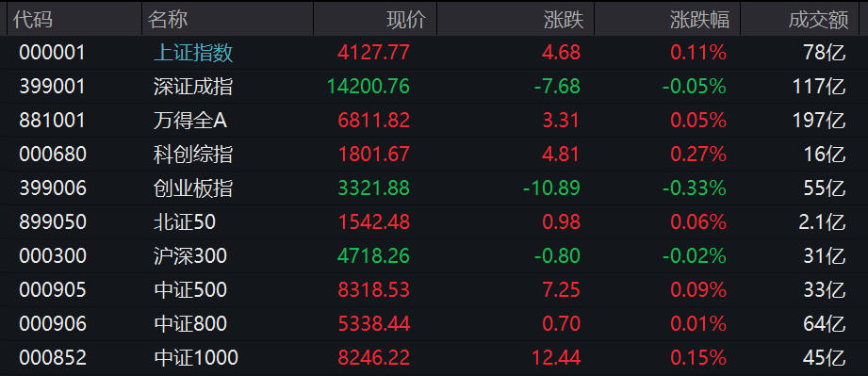Click change value 4.81

tap(562, 154)
